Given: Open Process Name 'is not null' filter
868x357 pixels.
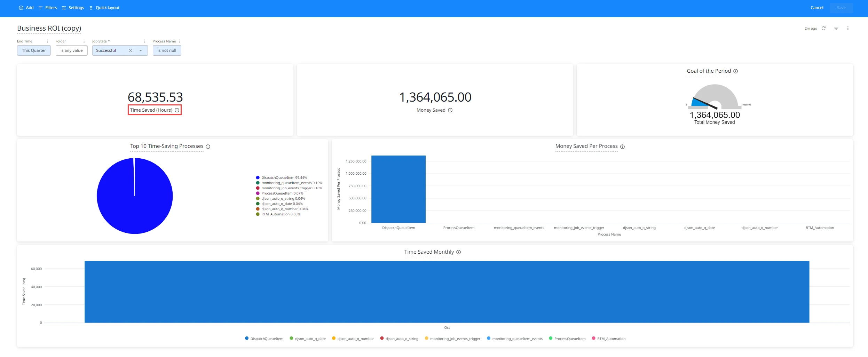Looking at the screenshot, I should tap(167, 50).
